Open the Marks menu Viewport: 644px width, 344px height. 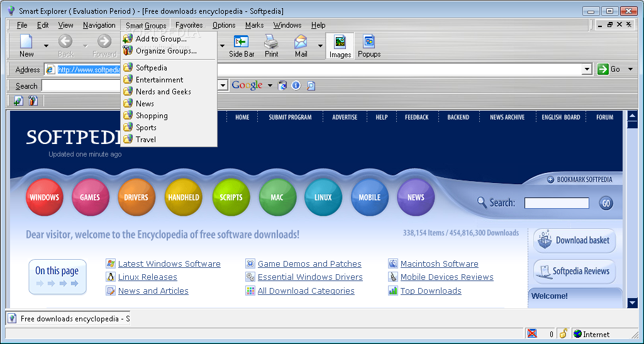(x=254, y=25)
